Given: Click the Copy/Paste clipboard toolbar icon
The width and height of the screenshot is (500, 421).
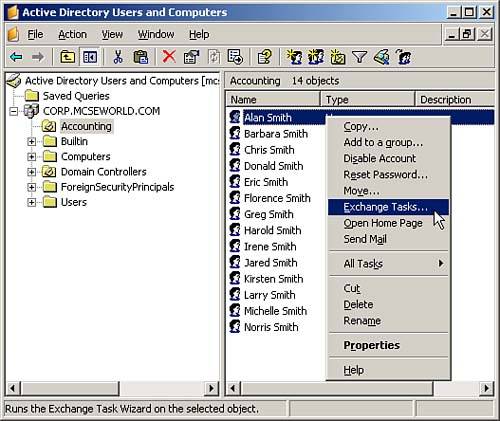Looking at the screenshot, I should (x=141, y=57).
